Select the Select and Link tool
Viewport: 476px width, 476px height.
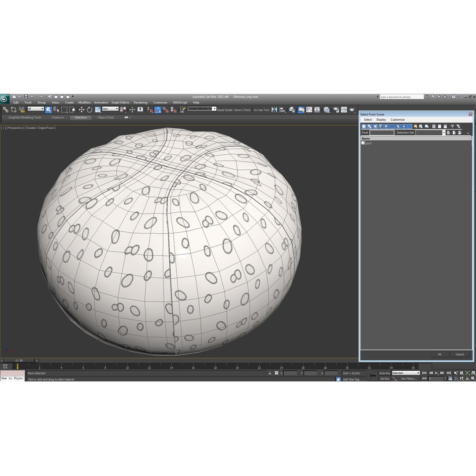coord(5,110)
